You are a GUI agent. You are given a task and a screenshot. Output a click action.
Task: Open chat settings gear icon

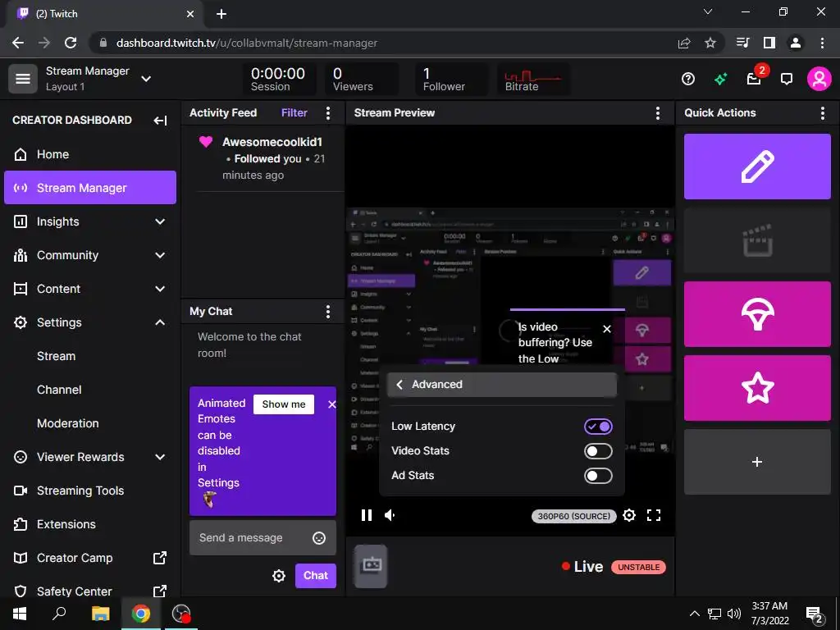(279, 576)
